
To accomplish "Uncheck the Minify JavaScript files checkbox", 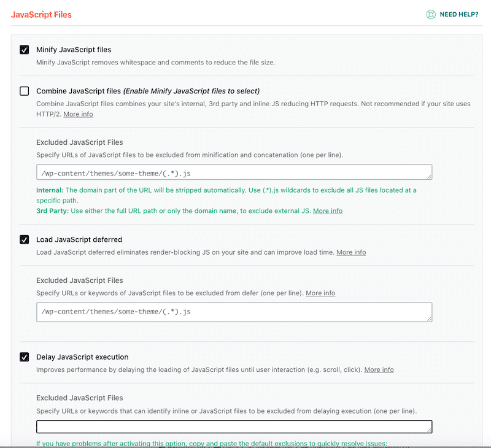I will (x=25, y=50).
